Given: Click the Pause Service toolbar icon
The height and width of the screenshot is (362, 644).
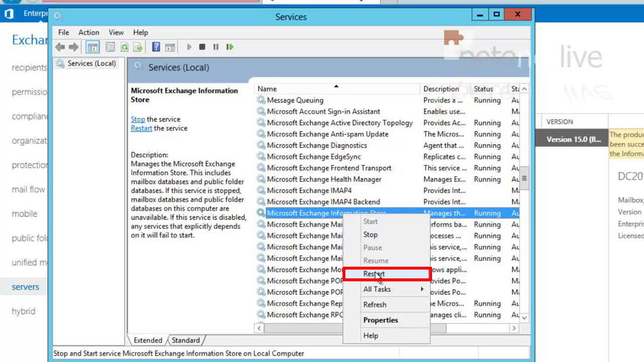Looking at the screenshot, I should click(215, 47).
